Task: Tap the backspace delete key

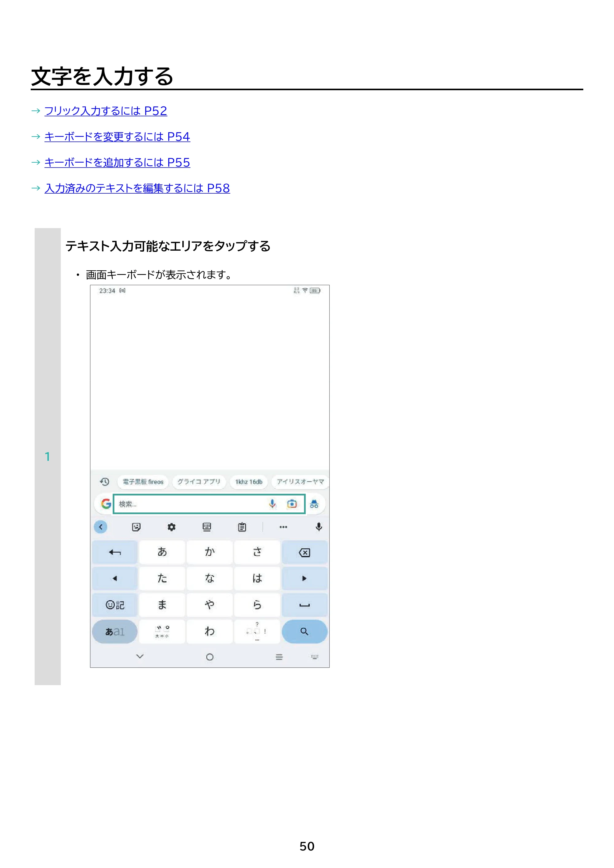Action: click(305, 552)
